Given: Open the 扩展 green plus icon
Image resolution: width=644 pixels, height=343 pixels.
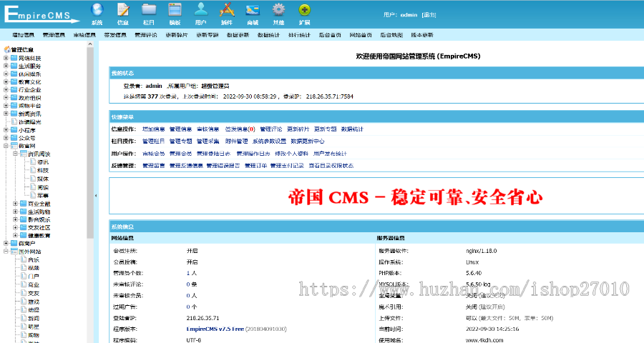Looking at the screenshot, I should pos(304,10).
